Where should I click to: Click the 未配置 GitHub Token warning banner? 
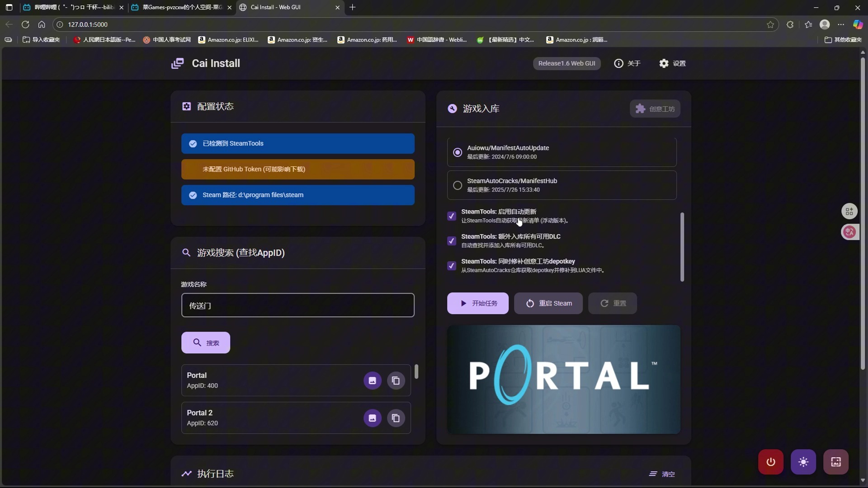[x=298, y=169]
